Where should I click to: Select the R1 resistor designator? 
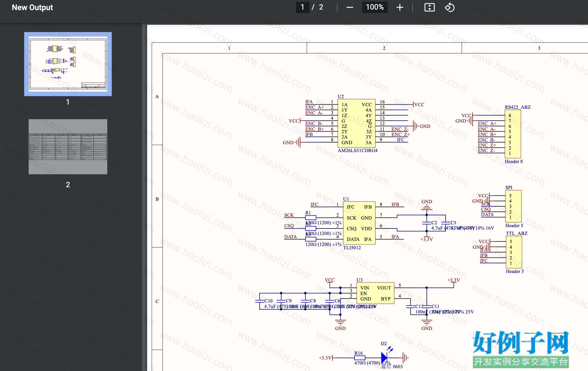coord(308,213)
